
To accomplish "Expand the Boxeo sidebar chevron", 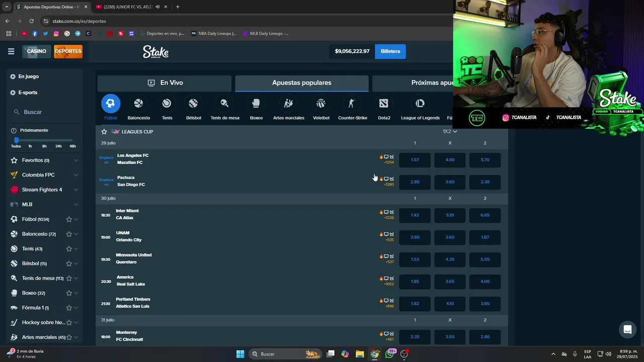I will pyautogui.click(x=76, y=293).
